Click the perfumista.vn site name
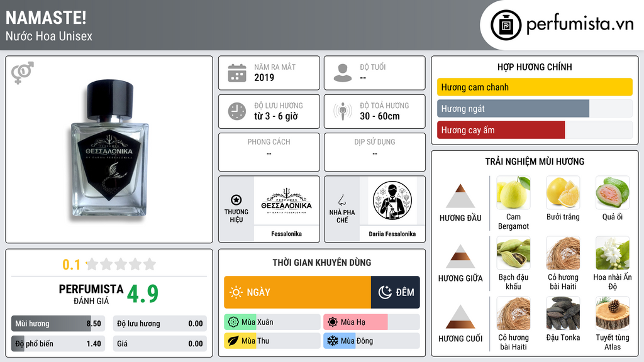Viewport: 644px width, 362px height. point(580,24)
